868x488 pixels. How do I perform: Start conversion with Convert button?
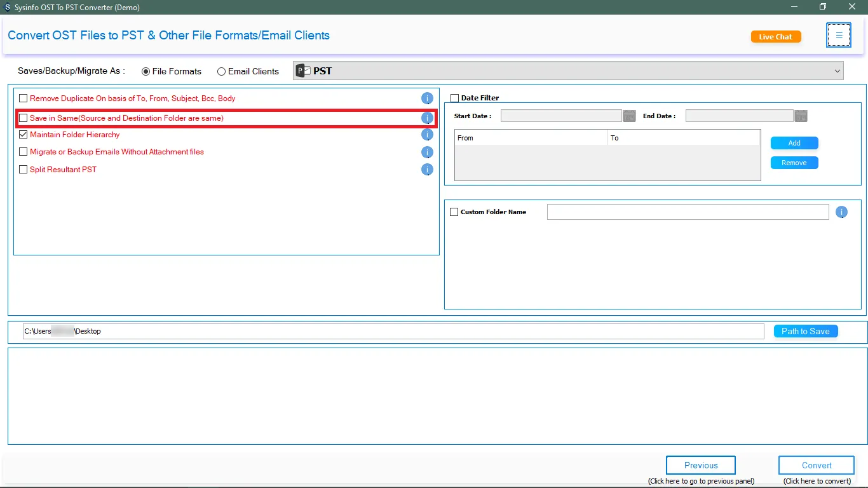click(x=817, y=465)
